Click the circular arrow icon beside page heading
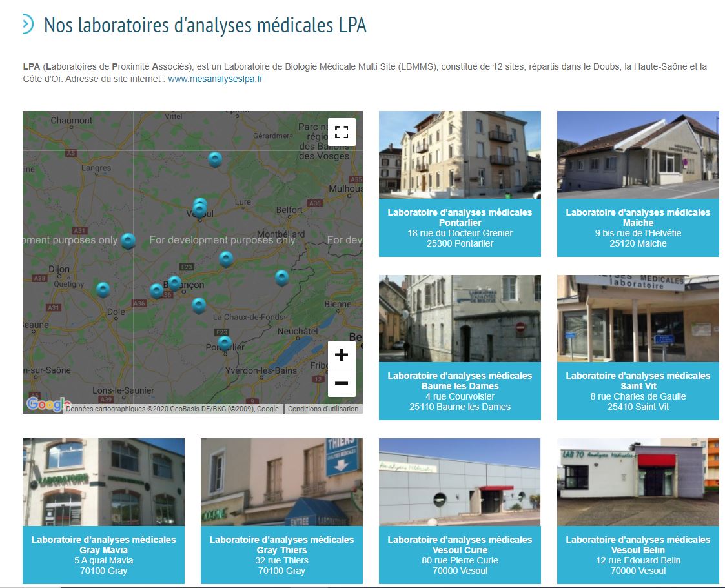725x588 pixels. 28,24
